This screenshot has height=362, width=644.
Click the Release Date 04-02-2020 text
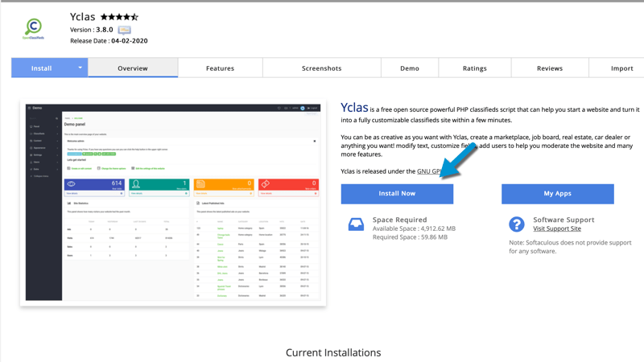point(109,41)
